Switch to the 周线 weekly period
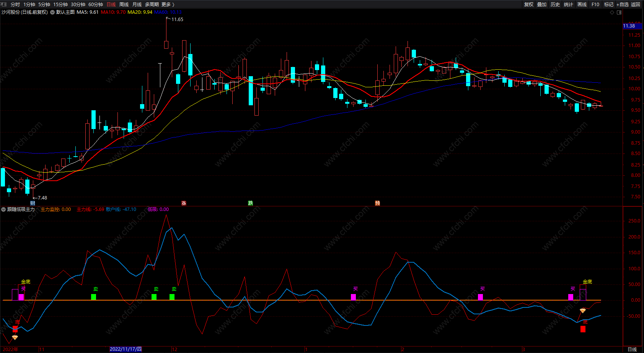 point(124,4)
